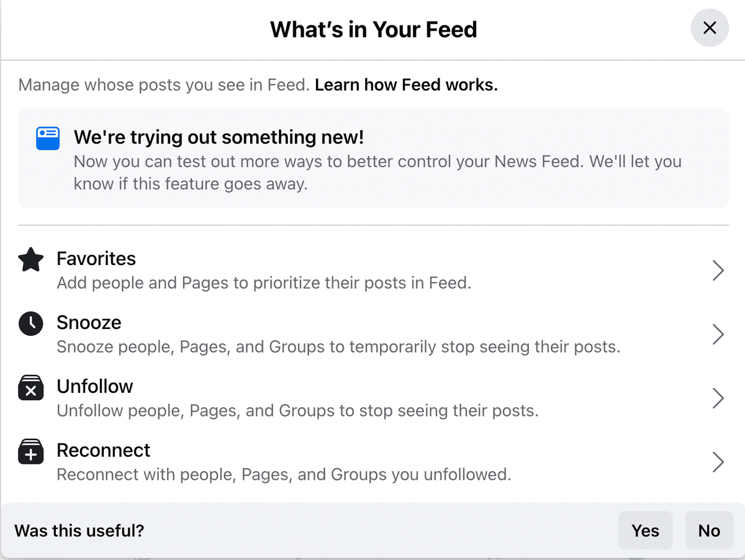Close the What's in Your Feed dialog

pos(710,28)
